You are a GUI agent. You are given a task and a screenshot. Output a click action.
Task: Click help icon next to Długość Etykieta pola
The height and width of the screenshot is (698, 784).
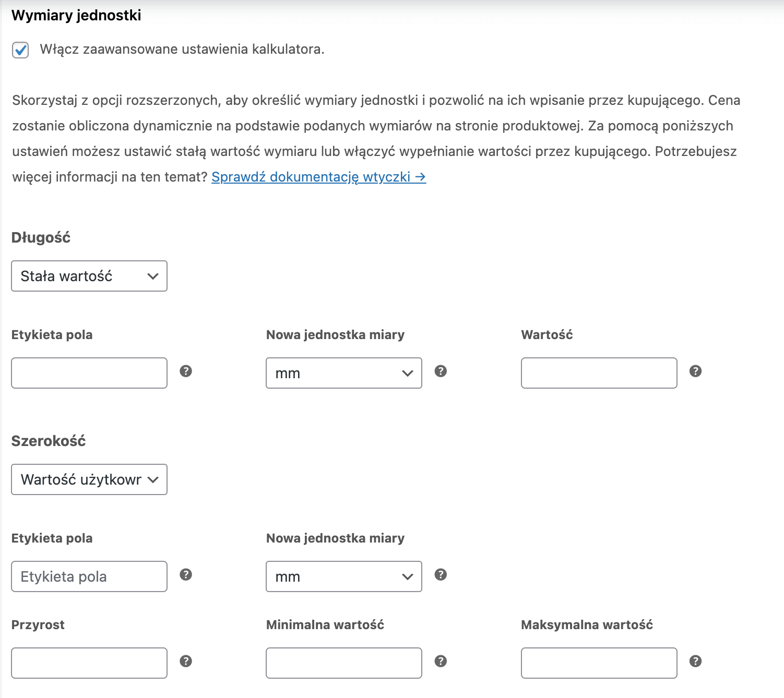[186, 371]
